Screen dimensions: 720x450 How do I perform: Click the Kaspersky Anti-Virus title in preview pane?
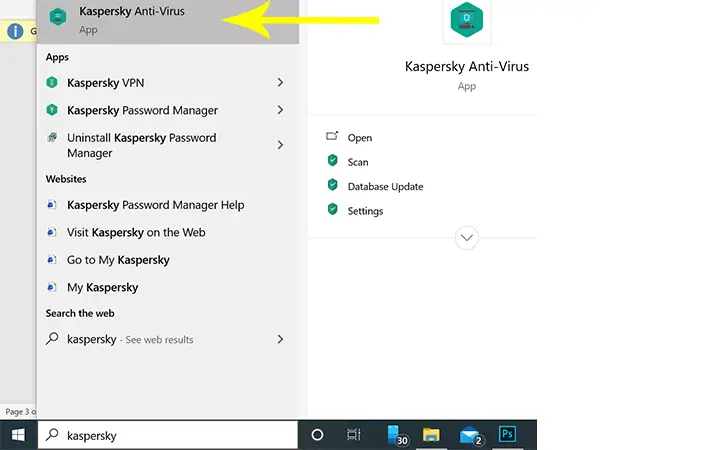click(x=467, y=67)
